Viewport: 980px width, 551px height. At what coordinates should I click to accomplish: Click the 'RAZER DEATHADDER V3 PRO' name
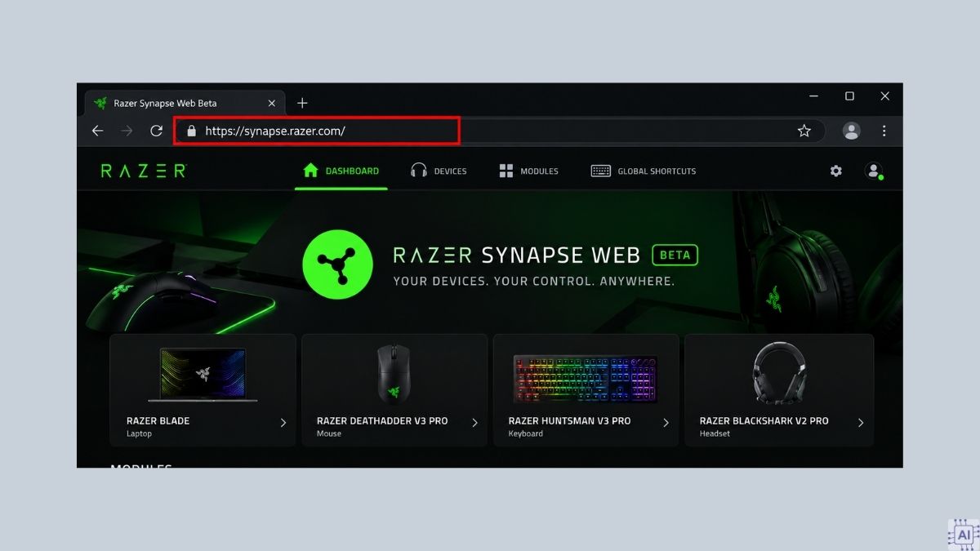click(382, 421)
